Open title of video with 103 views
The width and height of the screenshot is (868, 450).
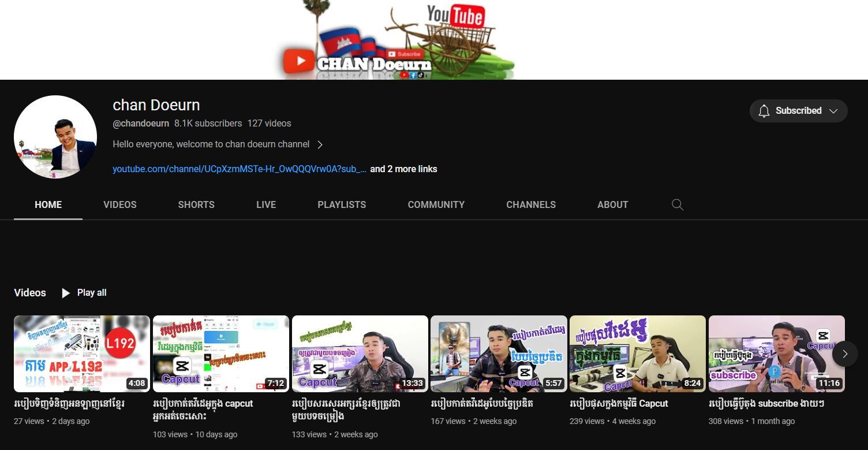(x=203, y=410)
